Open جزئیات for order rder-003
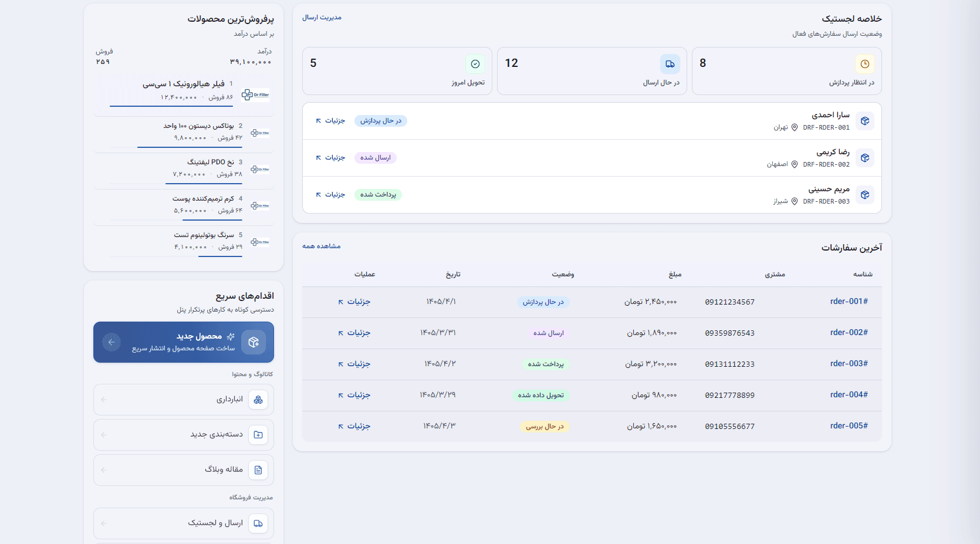 click(x=354, y=364)
